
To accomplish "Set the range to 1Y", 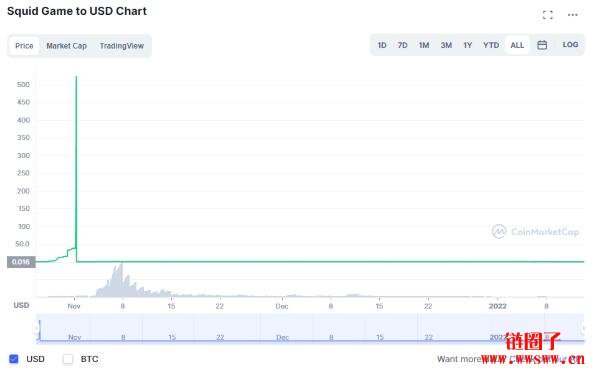I will (x=467, y=45).
